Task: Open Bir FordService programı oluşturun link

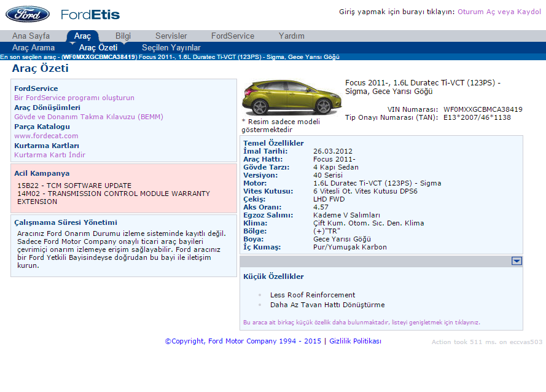Action: 74,98
